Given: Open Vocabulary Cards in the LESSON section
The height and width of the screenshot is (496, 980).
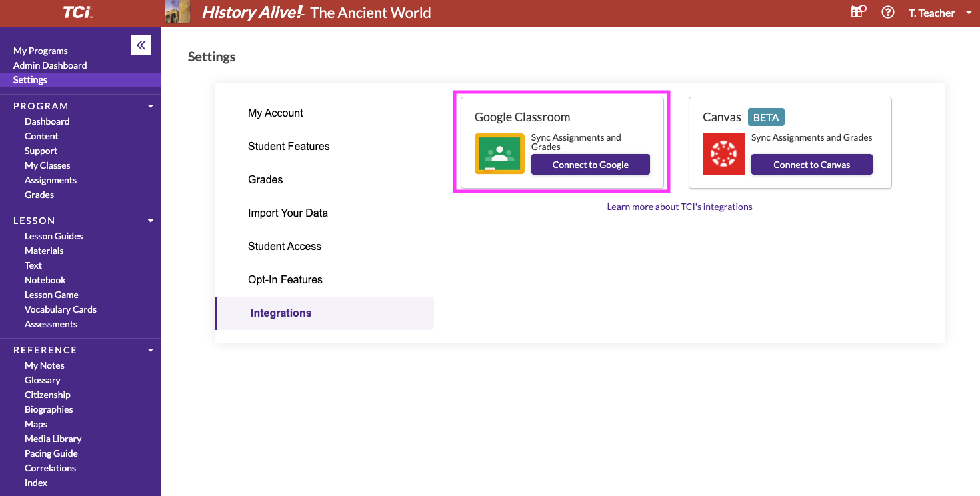Looking at the screenshot, I should pos(60,309).
